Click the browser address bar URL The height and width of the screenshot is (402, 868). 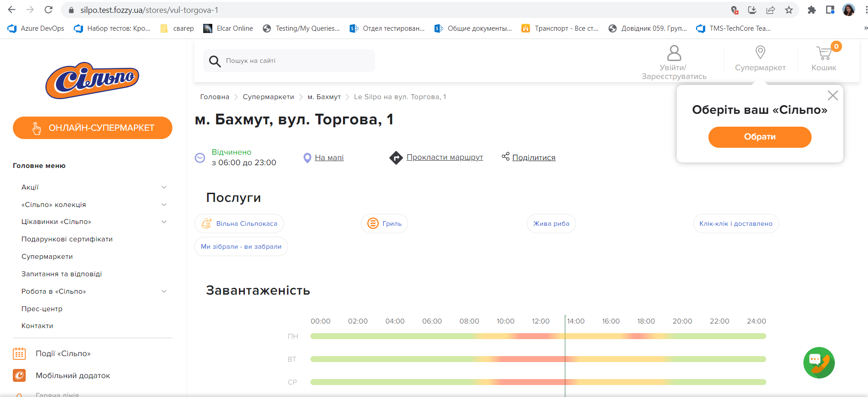(149, 10)
